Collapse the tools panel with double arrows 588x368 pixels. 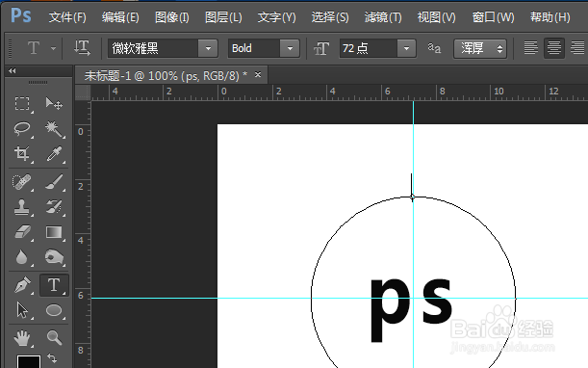[x=13, y=70]
